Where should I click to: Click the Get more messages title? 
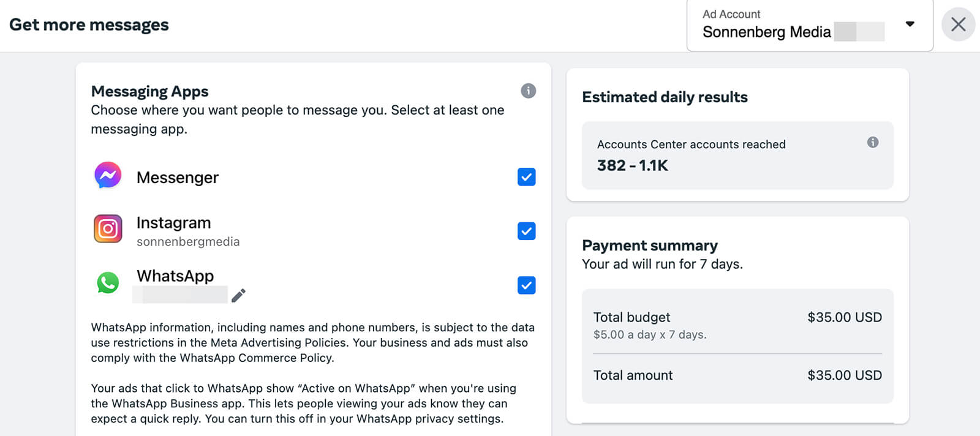point(89,25)
